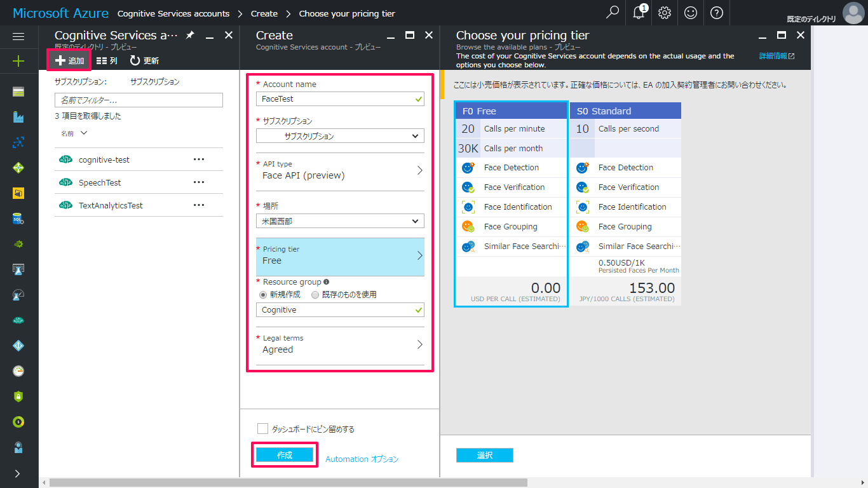Viewport: 868px width, 488px height.
Task: Expand the API type selector
Action: [340, 170]
